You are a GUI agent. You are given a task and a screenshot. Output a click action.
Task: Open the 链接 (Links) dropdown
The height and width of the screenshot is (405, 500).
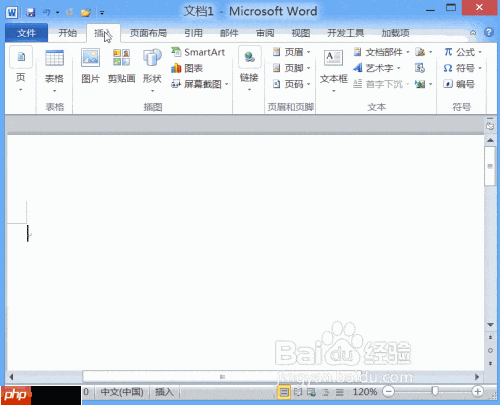point(249,69)
